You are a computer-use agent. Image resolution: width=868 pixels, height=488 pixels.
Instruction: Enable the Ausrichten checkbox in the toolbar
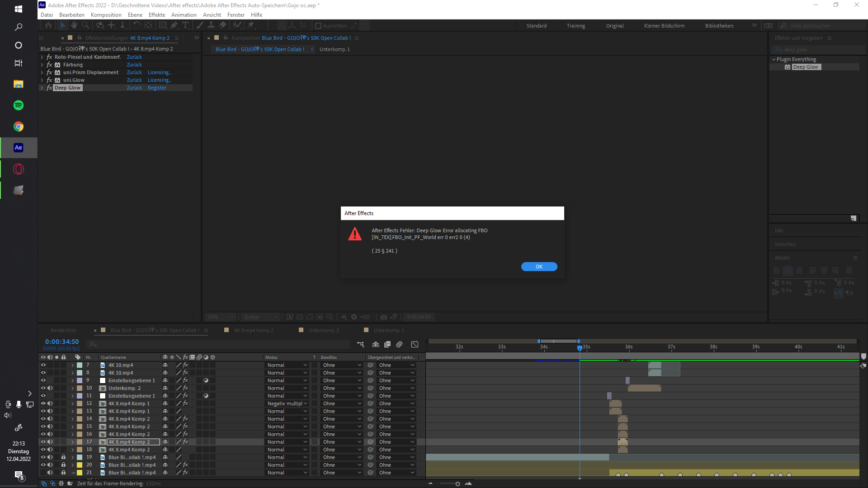tap(319, 26)
